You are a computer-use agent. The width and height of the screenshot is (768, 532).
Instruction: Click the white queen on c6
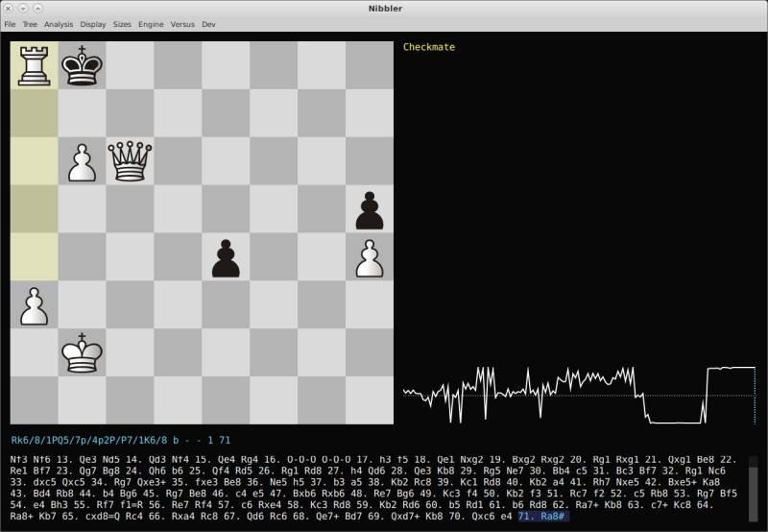point(130,160)
